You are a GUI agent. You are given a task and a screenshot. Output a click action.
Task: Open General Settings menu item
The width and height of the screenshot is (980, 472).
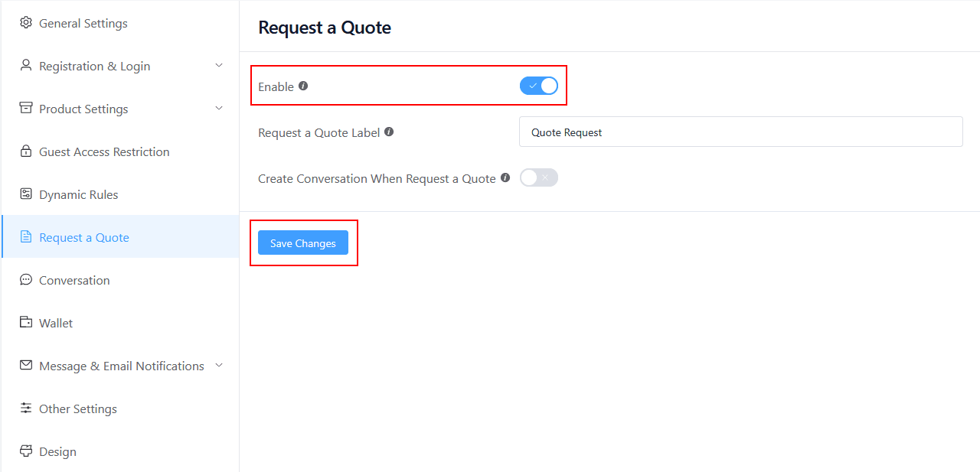point(120,23)
